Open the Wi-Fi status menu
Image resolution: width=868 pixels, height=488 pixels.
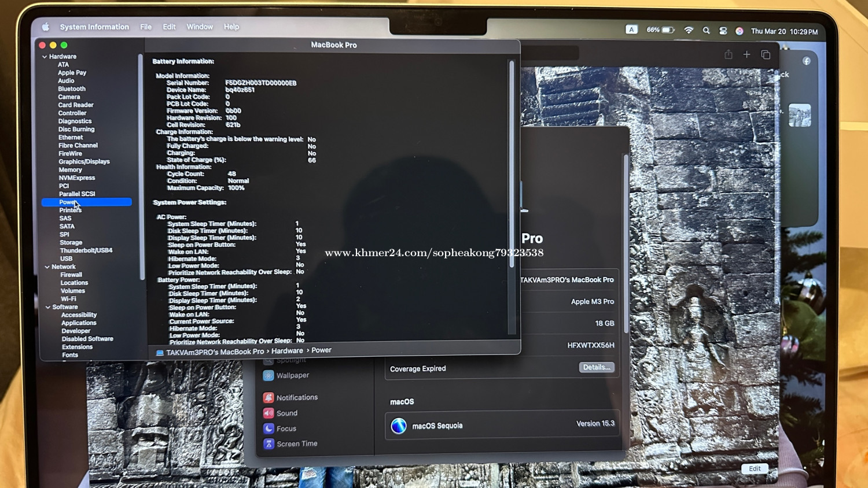[689, 30]
